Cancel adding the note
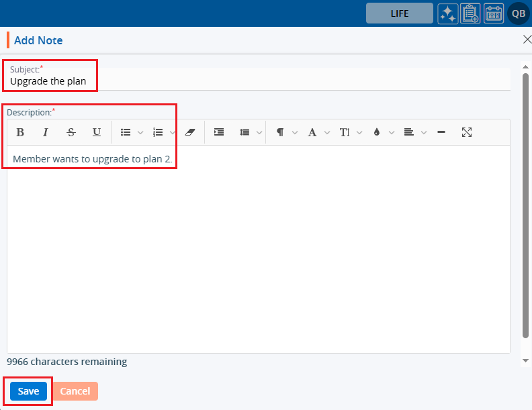 coord(75,391)
